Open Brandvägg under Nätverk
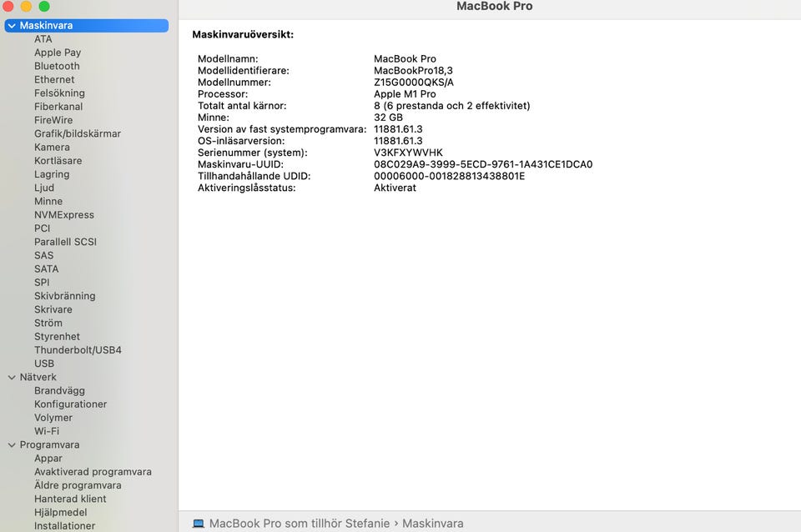801x532 pixels. 59,391
